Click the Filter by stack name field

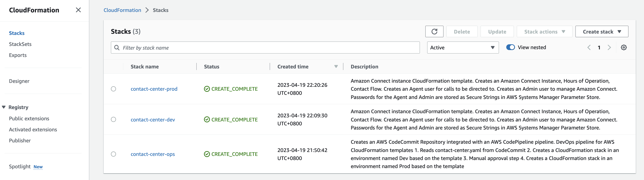coord(265,48)
